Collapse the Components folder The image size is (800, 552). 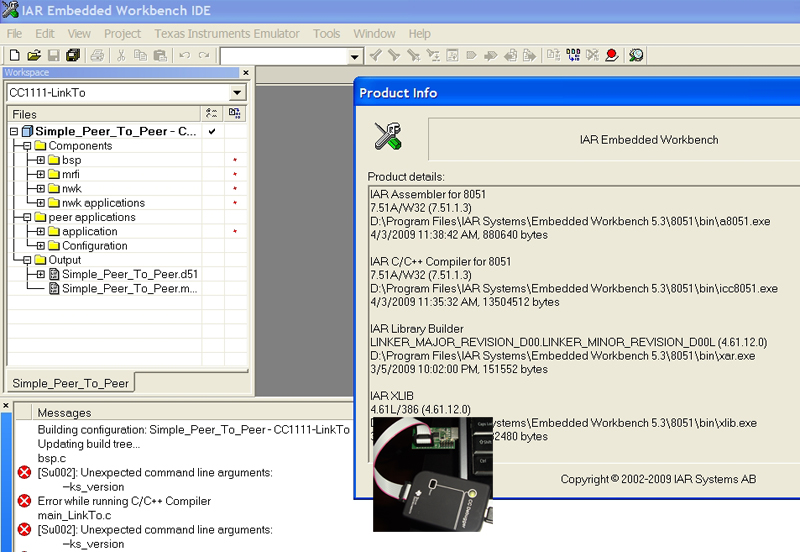27,146
